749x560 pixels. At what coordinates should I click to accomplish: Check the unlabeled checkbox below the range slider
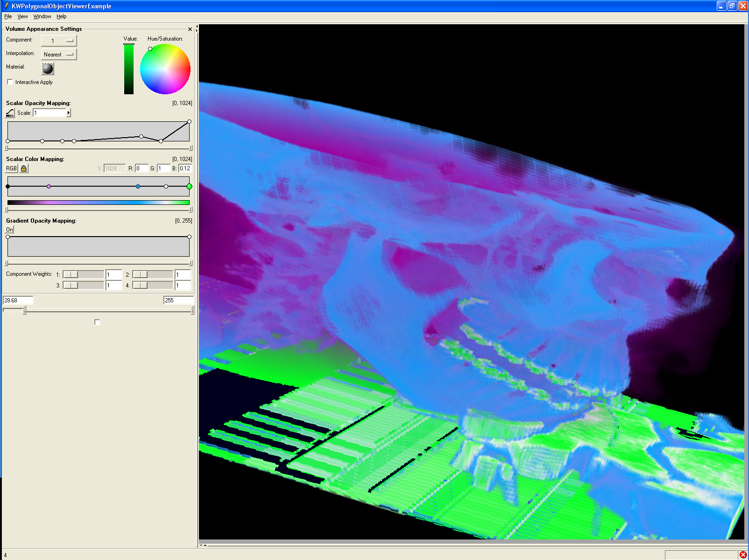pyautogui.click(x=97, y=322)
